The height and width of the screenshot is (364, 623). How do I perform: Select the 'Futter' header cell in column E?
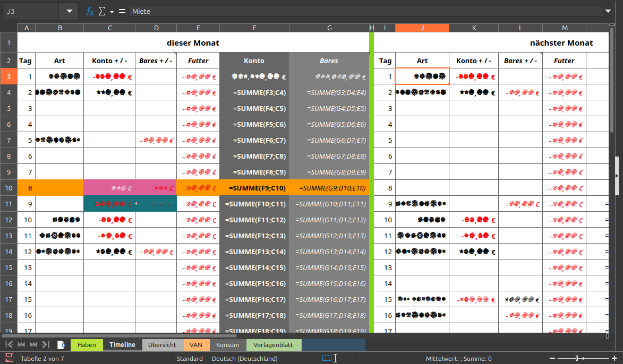click(198, 60)
